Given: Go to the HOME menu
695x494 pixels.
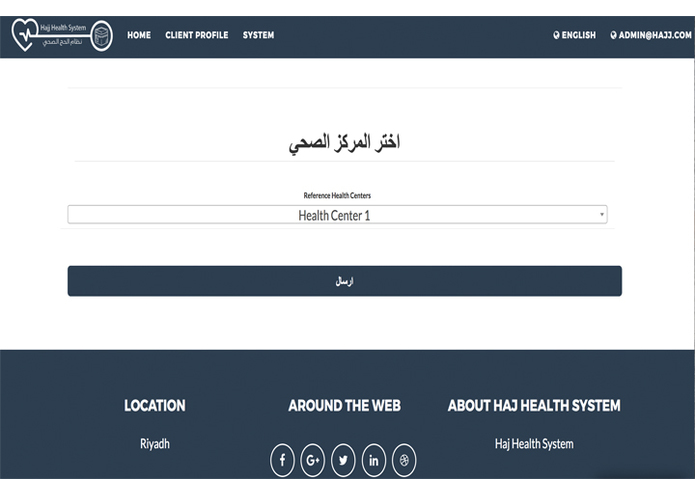Looking at the screenshot, I should click(139, 35).
